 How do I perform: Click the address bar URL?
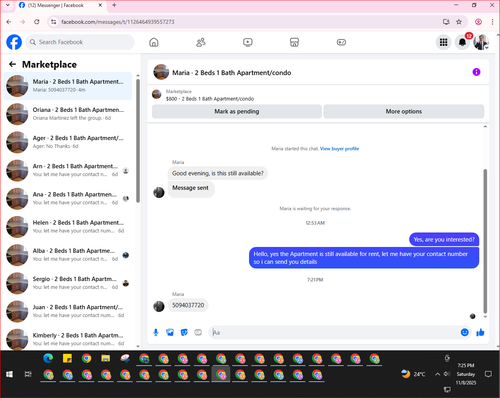(118, 22)
